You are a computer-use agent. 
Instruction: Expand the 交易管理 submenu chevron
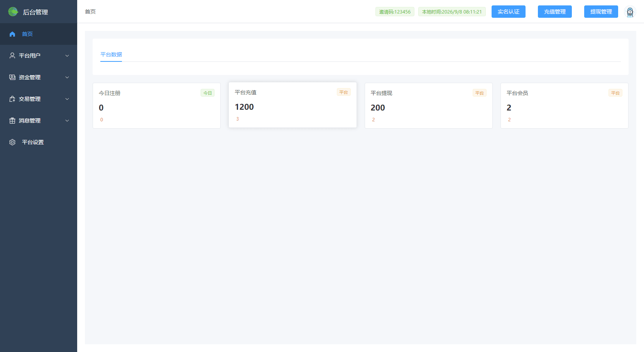click(67, 99)
